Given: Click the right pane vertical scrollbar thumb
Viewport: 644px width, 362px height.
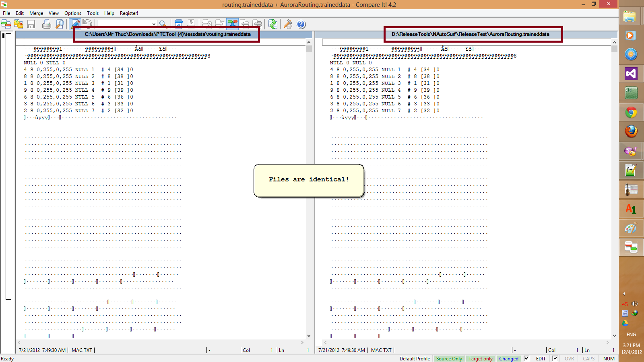Looking at the screenshot, I should pos(614,49).
